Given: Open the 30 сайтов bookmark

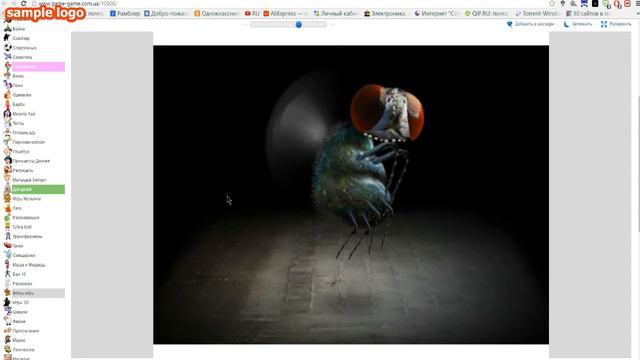Looking at the screenshot, I should (587, 13).
